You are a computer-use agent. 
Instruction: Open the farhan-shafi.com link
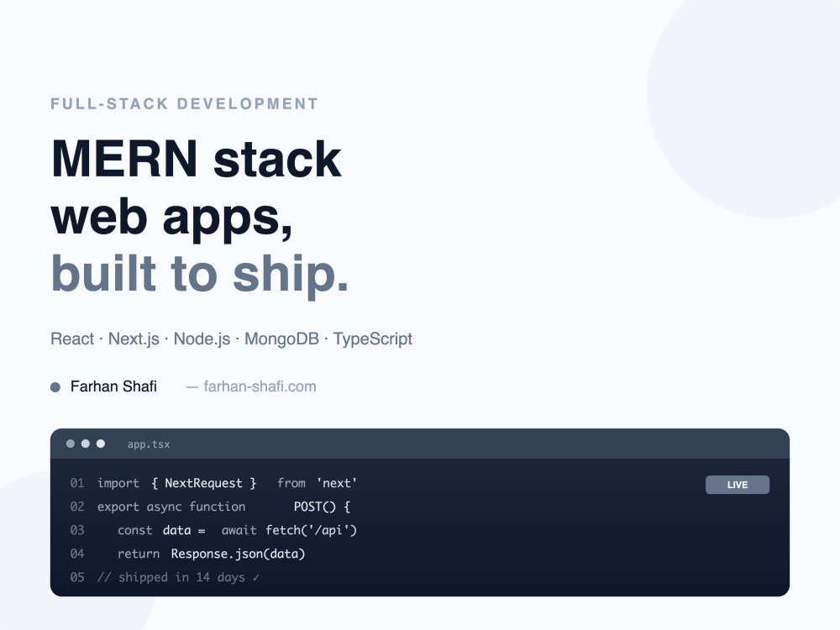point(260,386)
